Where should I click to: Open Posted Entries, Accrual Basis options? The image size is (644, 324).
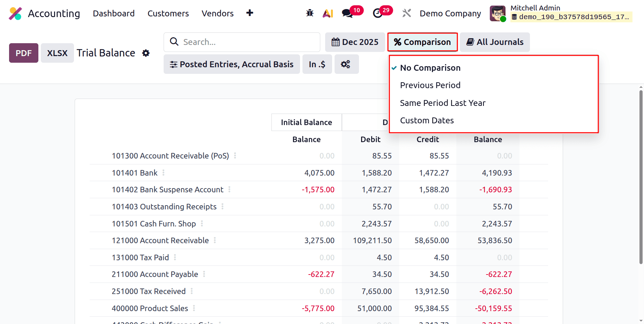232,64
